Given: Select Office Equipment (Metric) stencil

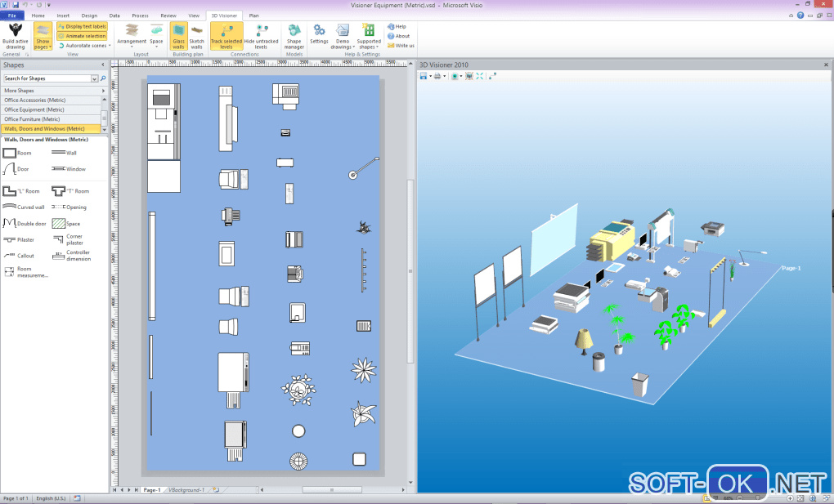Looking at the screenshot, I should coord(51,109).
